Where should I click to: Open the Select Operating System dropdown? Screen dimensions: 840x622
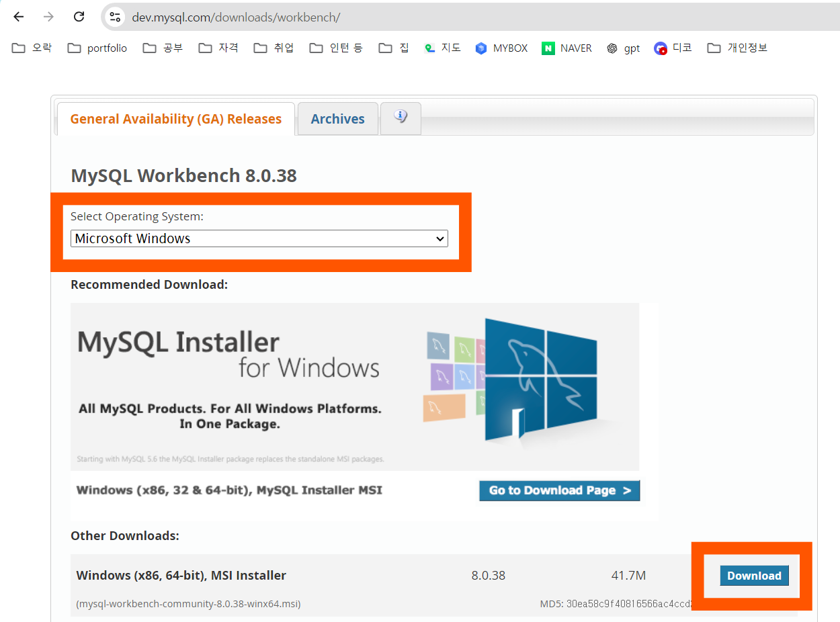[x=259, y=238]
